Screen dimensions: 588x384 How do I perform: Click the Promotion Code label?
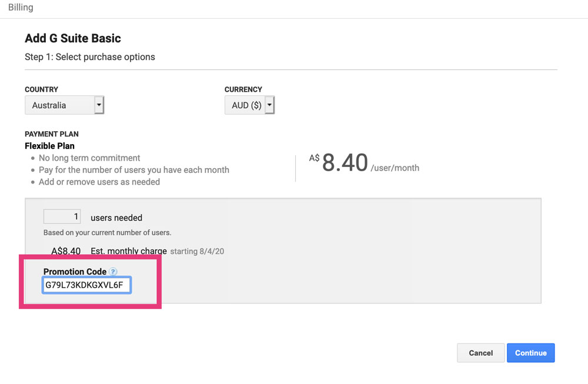pos(75,272)
